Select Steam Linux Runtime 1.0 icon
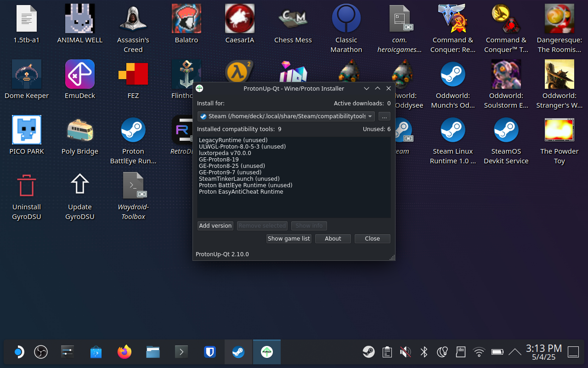 [453, 130]
